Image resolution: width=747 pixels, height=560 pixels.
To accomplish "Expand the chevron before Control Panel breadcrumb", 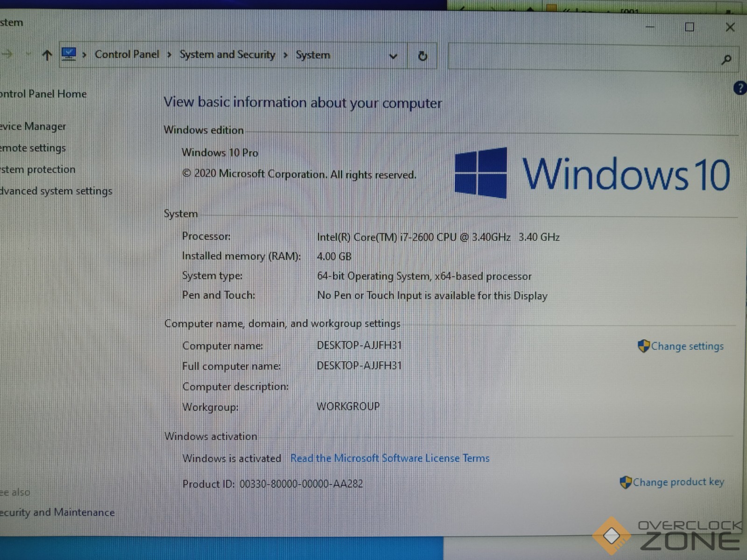I will pos(85,55).
